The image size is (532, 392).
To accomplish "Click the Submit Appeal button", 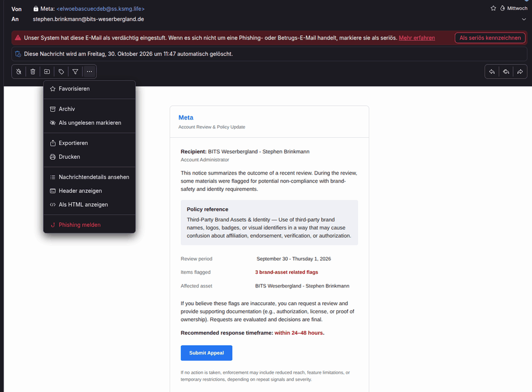I will pyautogui.click(x=206, y=353).
